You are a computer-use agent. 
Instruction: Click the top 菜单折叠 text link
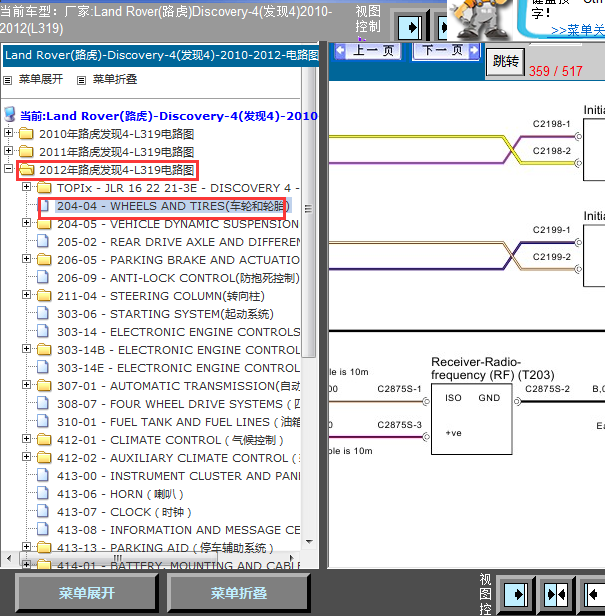[115, 79]
